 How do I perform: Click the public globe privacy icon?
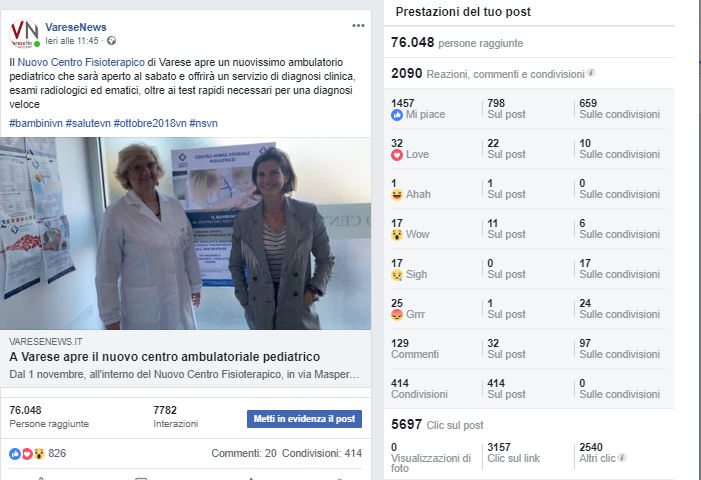click(111, 41)
